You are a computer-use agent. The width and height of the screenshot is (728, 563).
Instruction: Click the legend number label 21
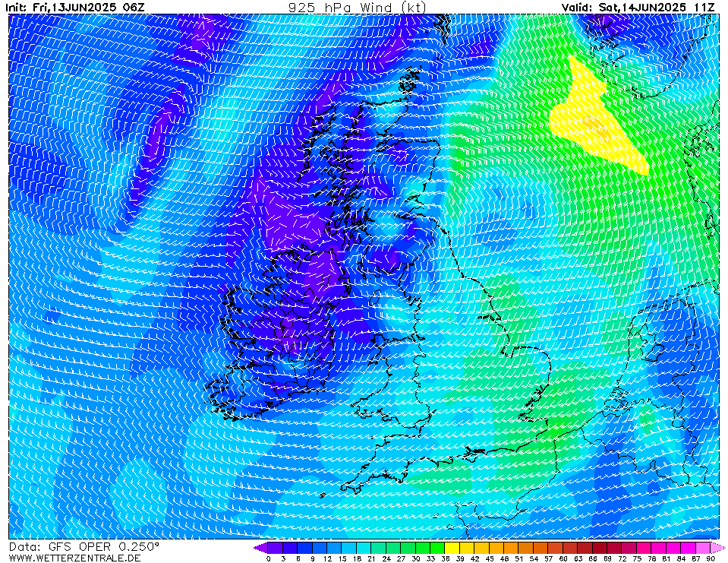click(x=371, y=558)
